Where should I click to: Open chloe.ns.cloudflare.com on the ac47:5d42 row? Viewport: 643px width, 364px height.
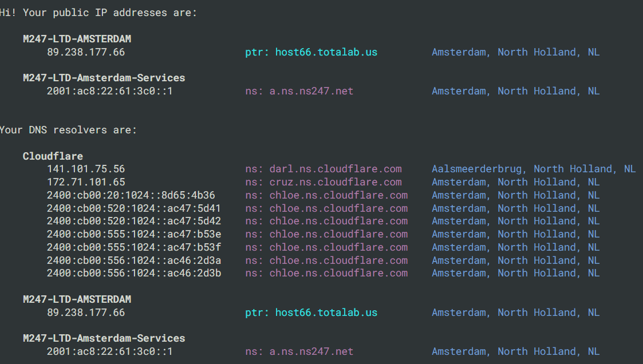(x=326, y=221)
